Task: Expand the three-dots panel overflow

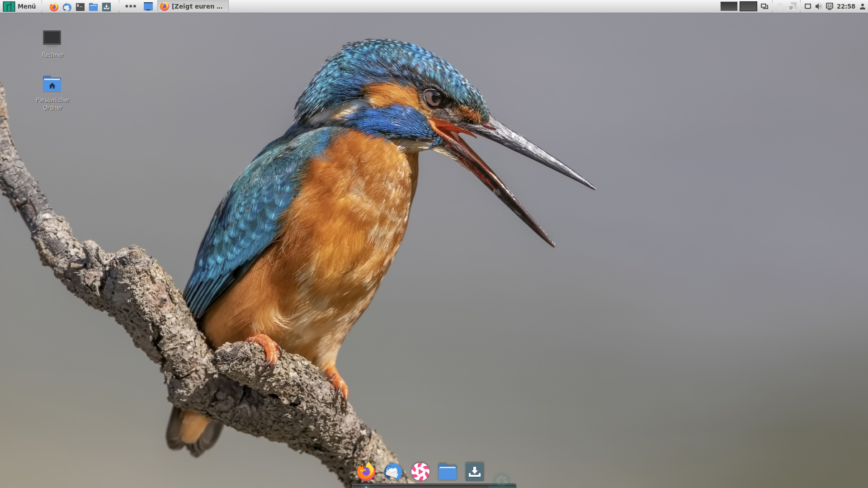Action: pyautogui.click(x=131, y=6)
